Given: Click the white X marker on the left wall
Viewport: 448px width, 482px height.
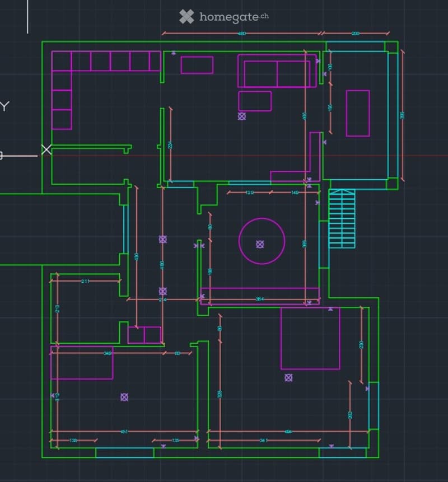Looking at the screenshot, I should 46,149.
